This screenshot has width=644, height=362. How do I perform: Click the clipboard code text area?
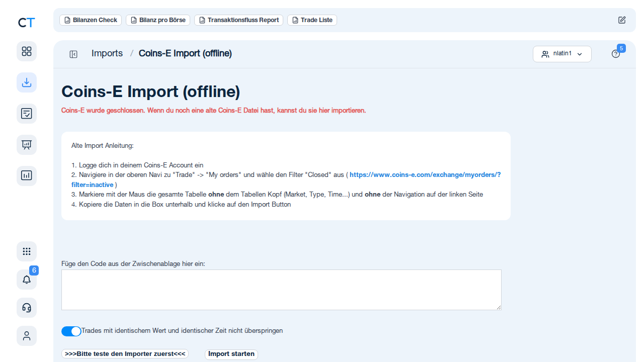pyautogui.click(x=281, y=290)
